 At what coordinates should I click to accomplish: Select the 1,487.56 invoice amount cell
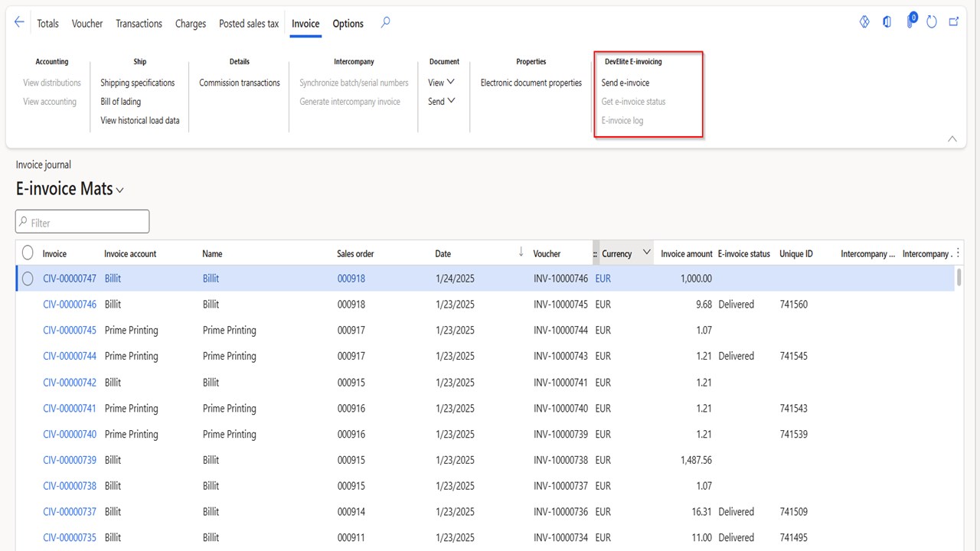[696, 460]
